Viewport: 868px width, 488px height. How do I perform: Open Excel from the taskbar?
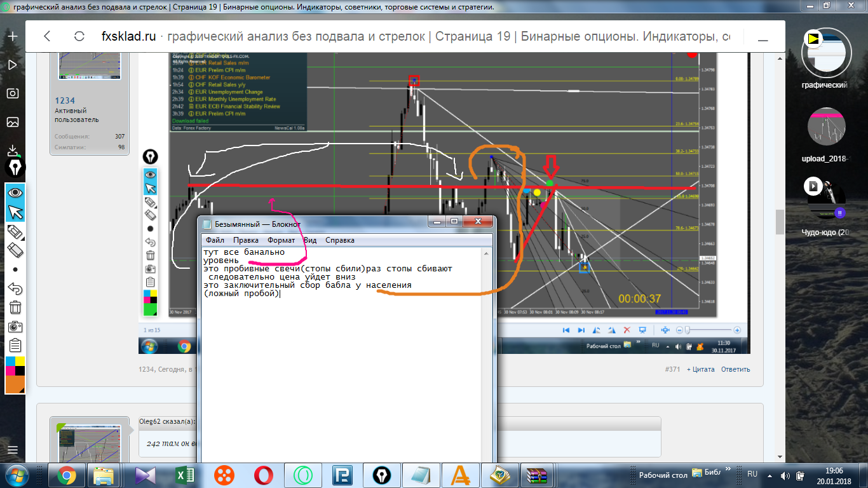(x=184, y=475)
